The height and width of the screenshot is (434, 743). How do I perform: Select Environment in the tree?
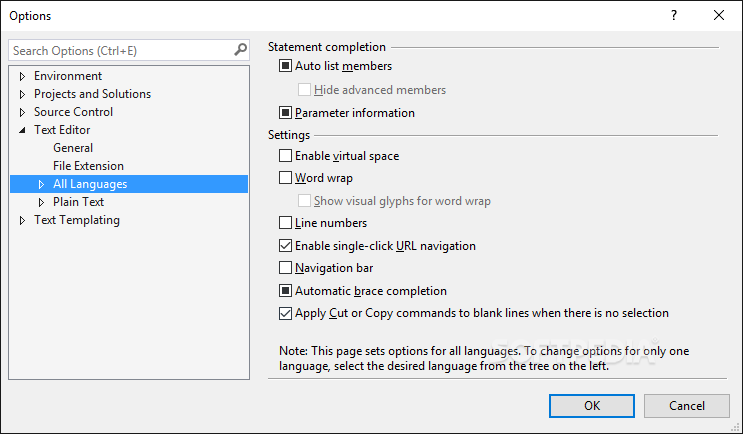point(68,76)
